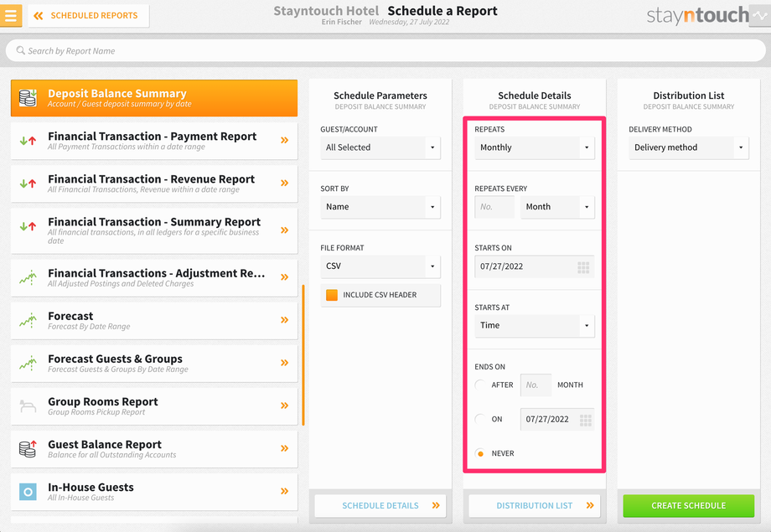Click Distribution List navigation button
This screenshot has width=771, height=532.
coord(535,505)
